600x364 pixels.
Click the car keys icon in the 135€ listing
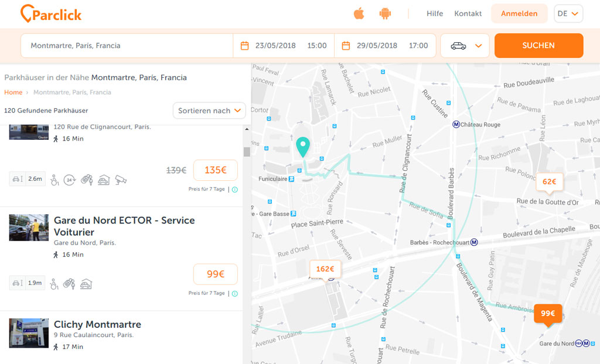click(87, 180)
